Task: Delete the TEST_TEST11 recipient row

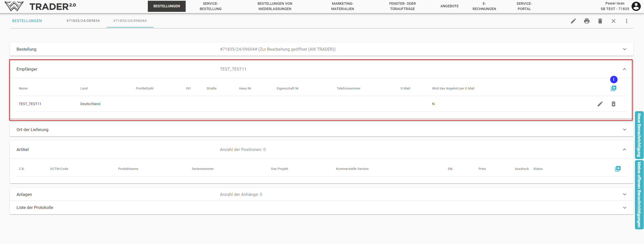Action: tap(613, 104)
